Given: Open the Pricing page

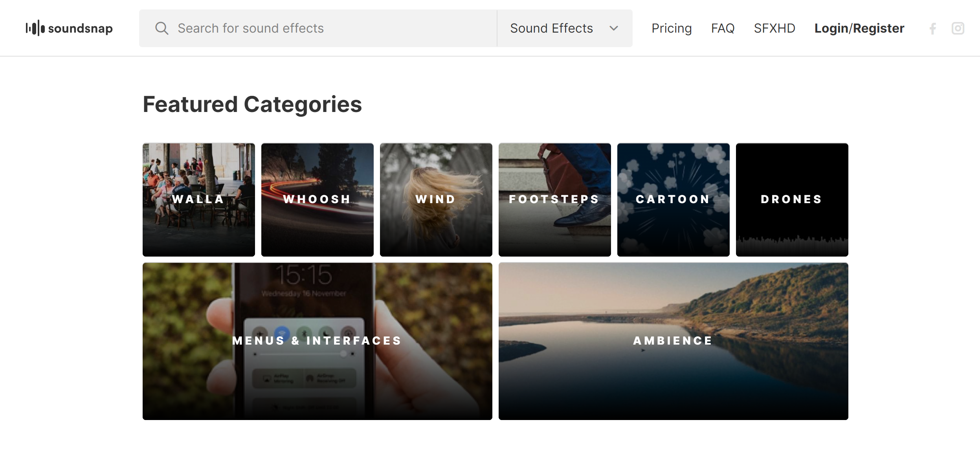Looking at the screenshot, I should 671,28.
